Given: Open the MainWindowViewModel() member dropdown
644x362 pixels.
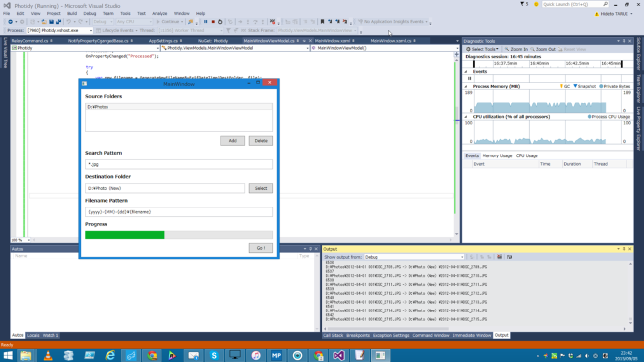Looking at the screenshot, I should [384, 48].
